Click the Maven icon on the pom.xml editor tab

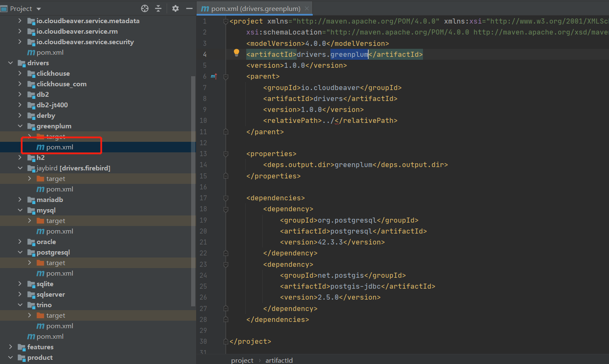click(205, 8)
